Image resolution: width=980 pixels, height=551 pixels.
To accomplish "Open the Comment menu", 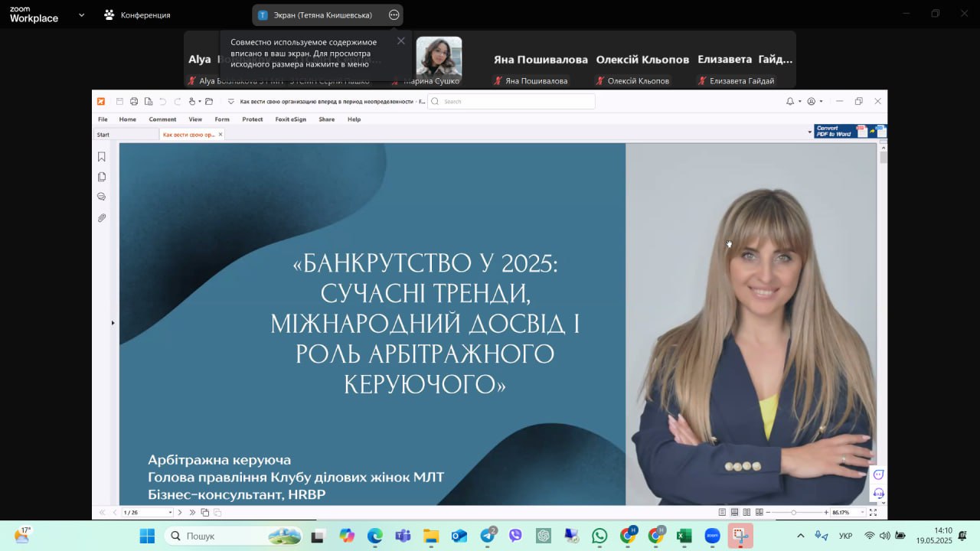I will 162,119.
